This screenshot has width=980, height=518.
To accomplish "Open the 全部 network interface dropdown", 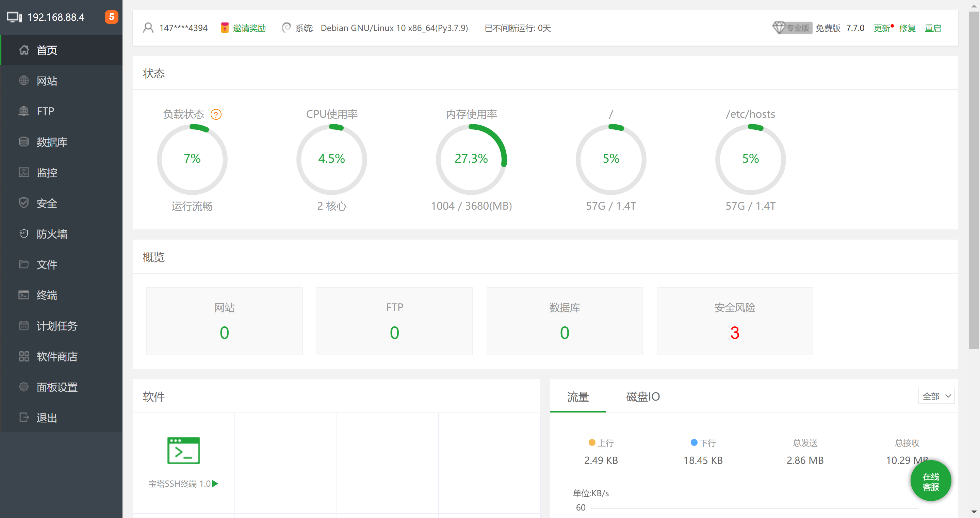I will [x=936, y=396].
